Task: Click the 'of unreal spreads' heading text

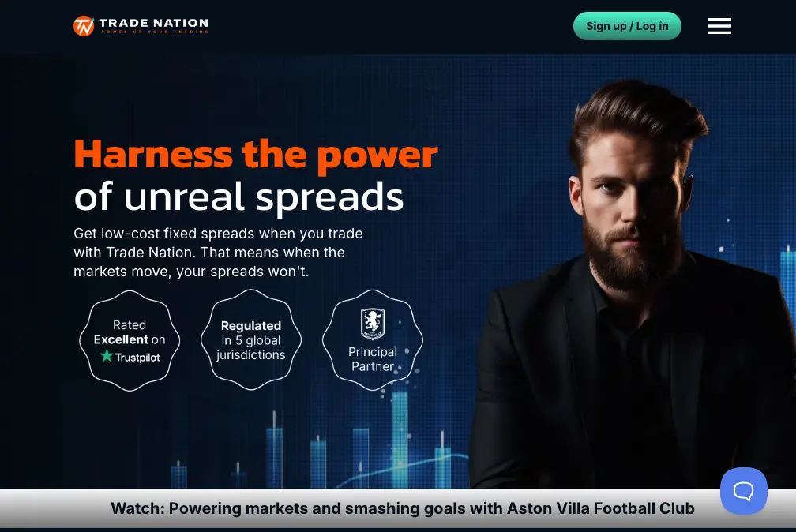Action: (x=238, y=197)
